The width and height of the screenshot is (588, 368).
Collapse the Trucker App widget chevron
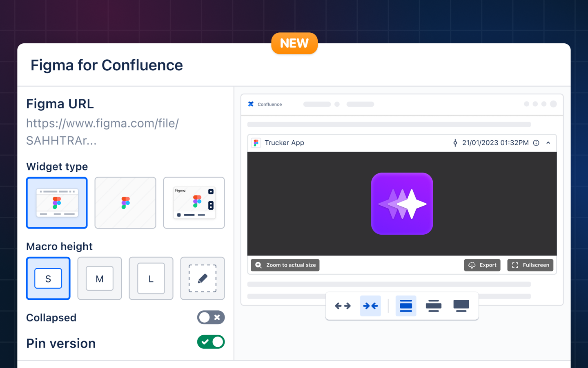click(x=548, y=143)
